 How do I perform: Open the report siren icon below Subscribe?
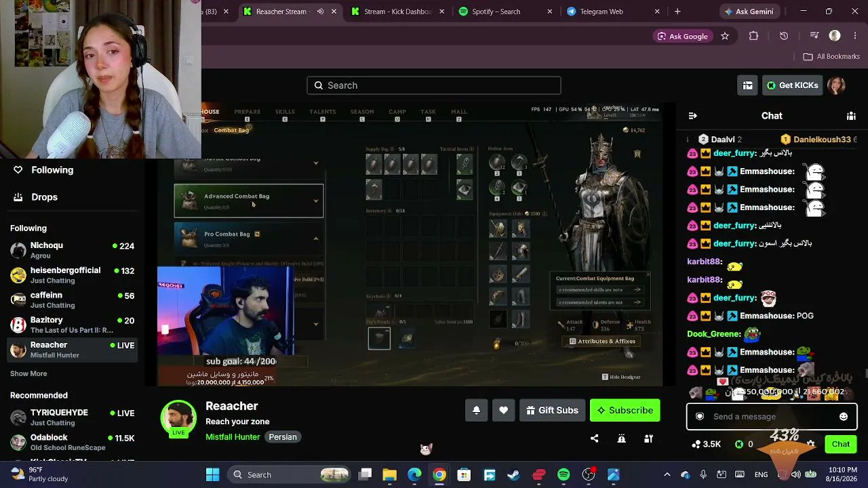pos(621,439)
